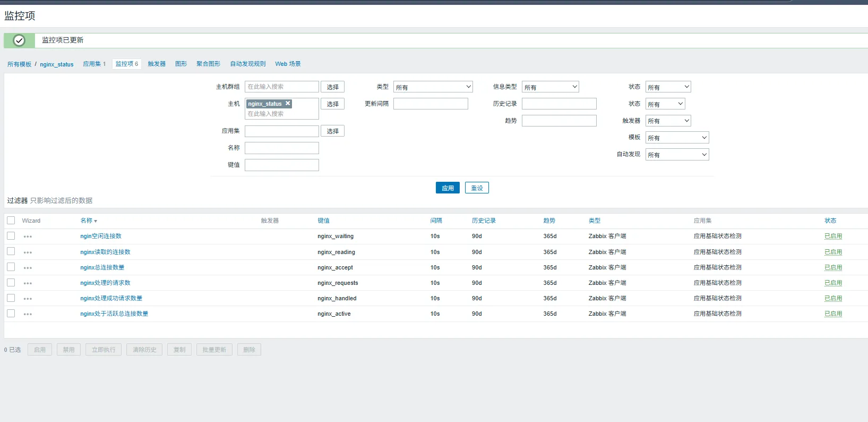Switch to the 触发器 tab
This screenshot has width=868, height=422.
(x=157, y=64)
